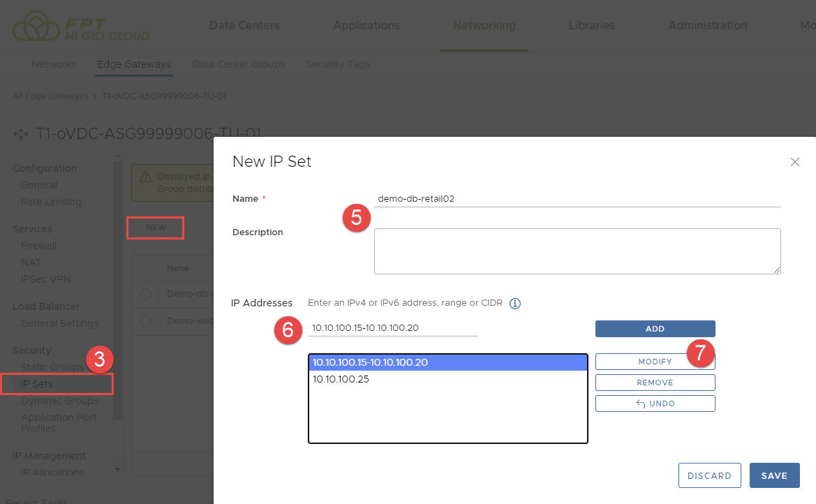Open the Networking top menu

point(484,26)
